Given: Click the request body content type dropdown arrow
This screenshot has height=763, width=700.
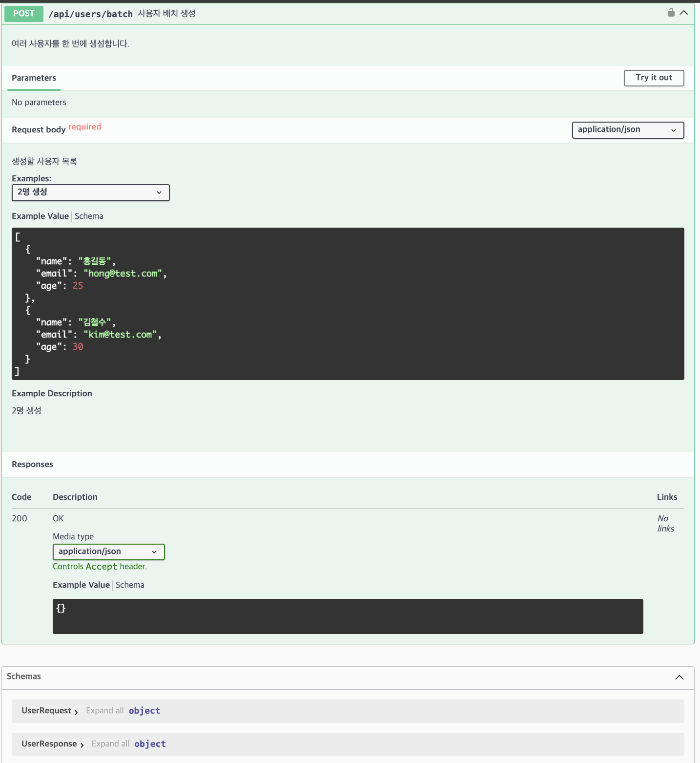Looking at the screenshot, I should 674,130.
